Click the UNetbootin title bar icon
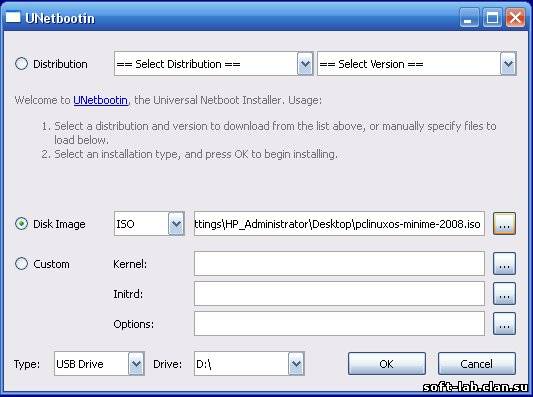Screen dimensions: 533x397 click(x=13, y=17)
